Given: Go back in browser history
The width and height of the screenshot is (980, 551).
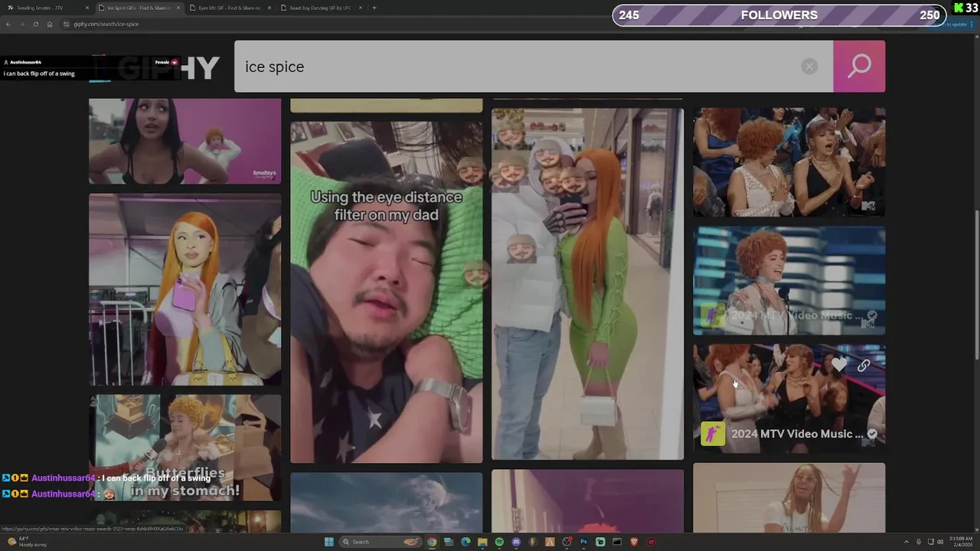Looking at the screenshot, I should click(8, 24).
